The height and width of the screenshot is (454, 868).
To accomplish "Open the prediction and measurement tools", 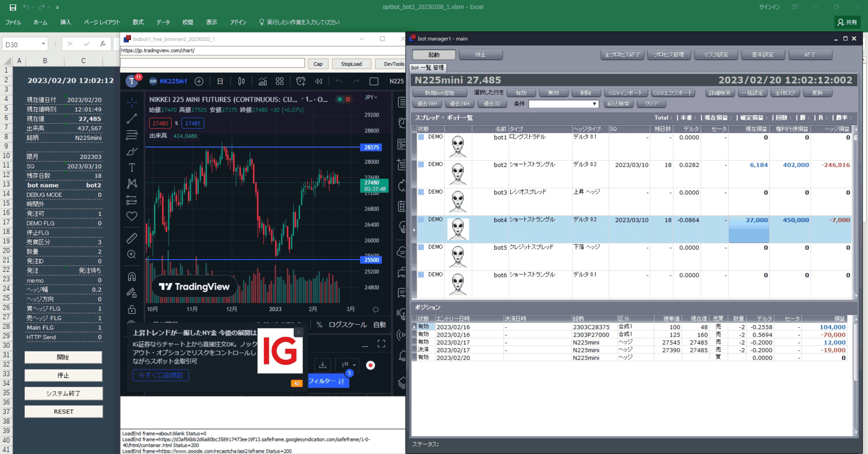I will coord(132,200).
